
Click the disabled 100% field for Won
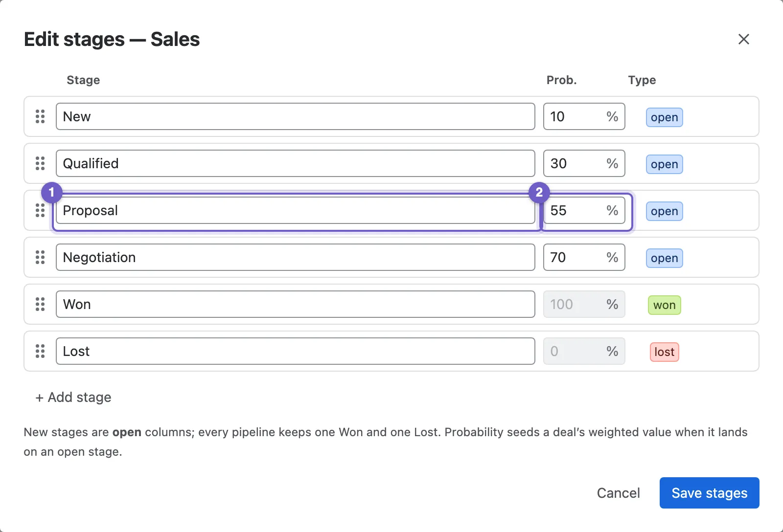coord(584,304)
